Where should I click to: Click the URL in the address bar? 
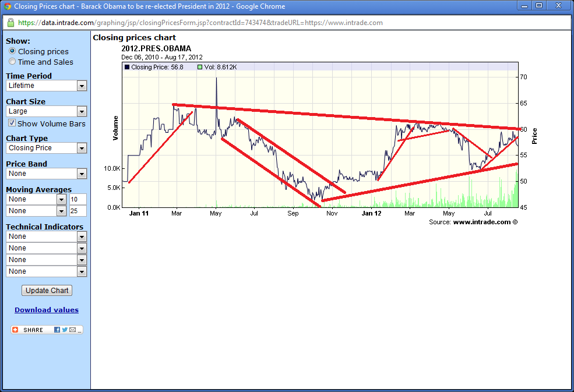pos(200,23)
